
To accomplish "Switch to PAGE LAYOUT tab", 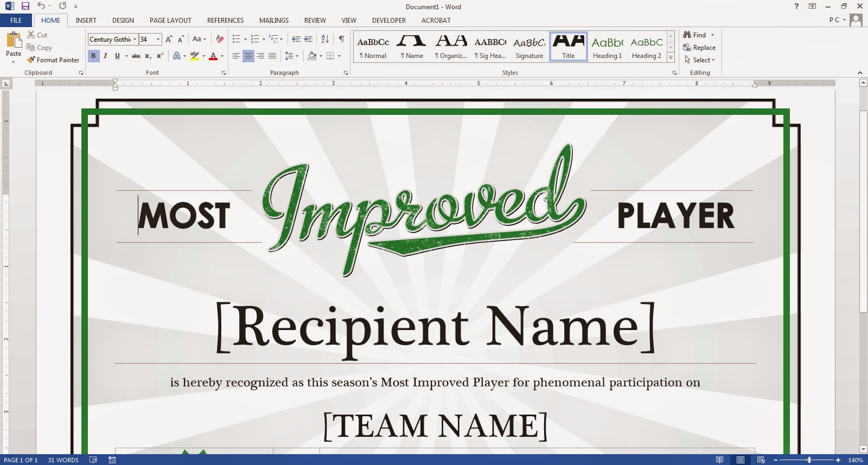I will pyautogui.click(x=170, y=20).
